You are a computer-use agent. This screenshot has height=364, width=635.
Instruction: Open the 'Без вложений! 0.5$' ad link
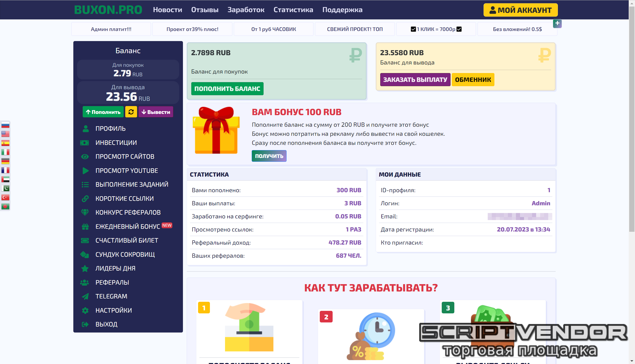[517, 29]
